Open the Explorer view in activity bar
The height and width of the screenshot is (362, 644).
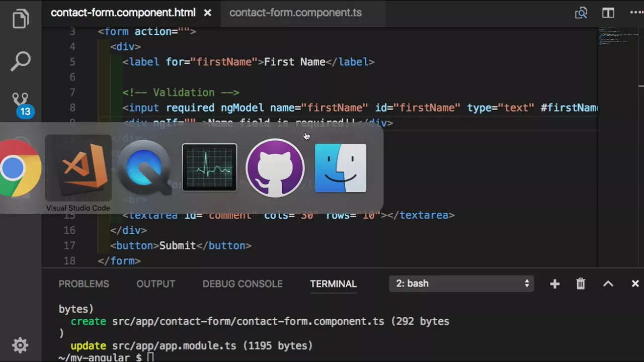pyautogui.click(x=21, y=19)
